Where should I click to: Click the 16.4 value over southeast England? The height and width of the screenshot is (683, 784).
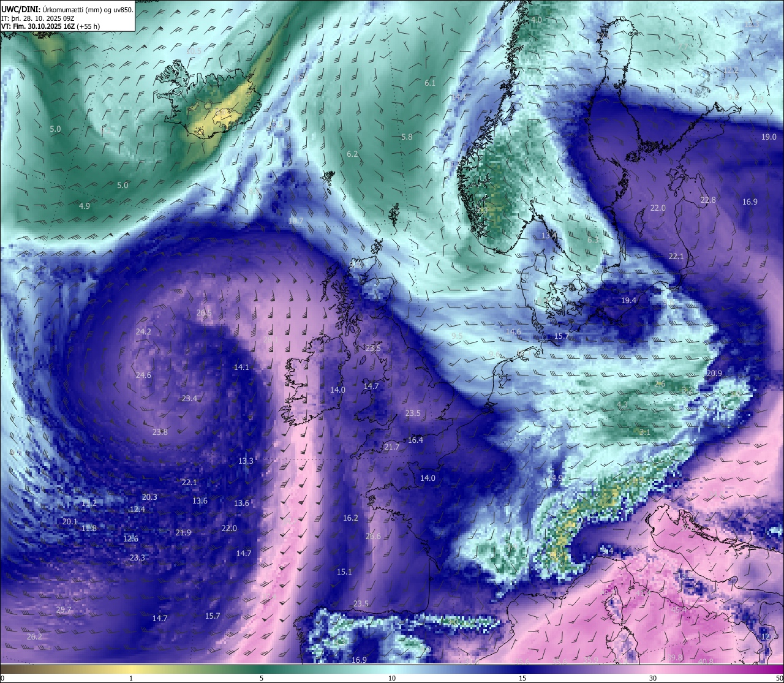[x=415, y=440]
